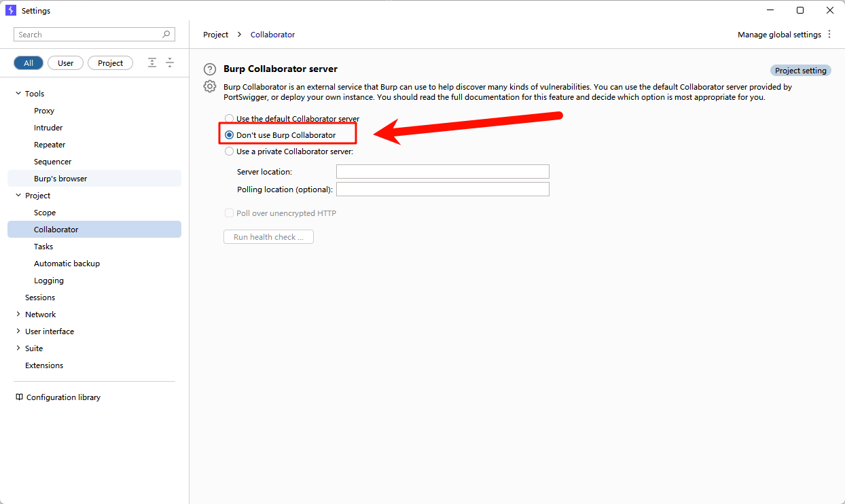Expand the Suite tree section
Screen dimensions: 845x504
coord(18,348)
